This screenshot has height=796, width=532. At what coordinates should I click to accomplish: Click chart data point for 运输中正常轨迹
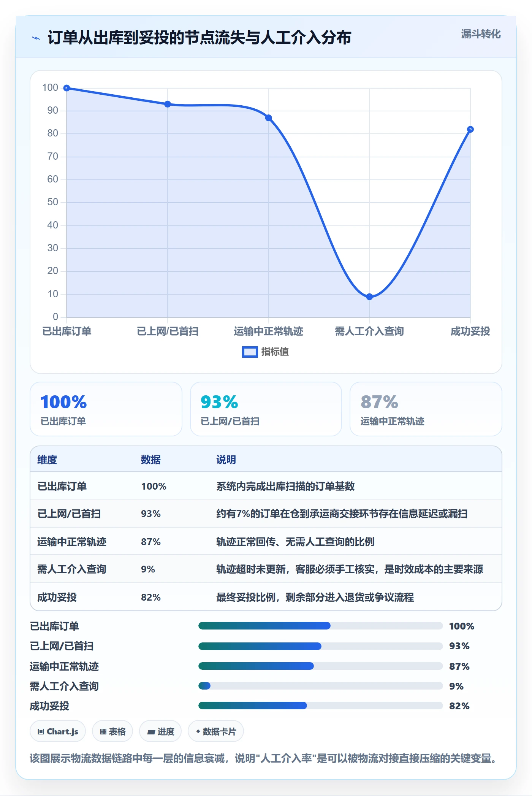coord(268,118)
